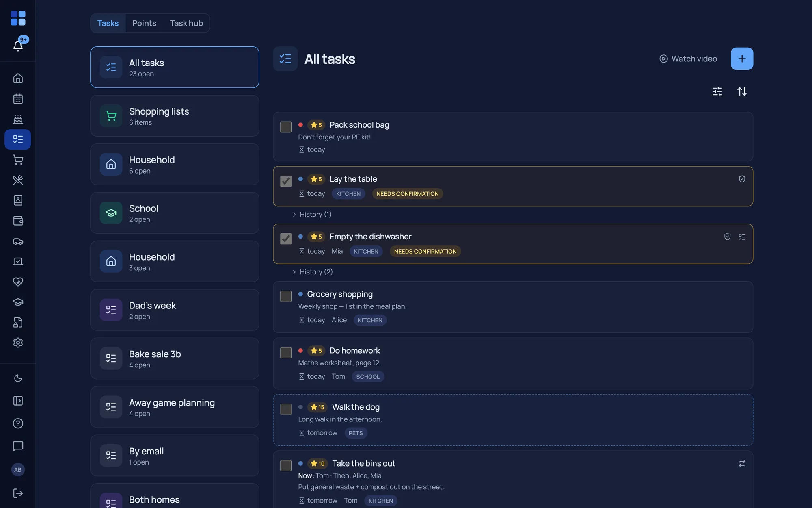Collapse the sidebar panel icon
812x508 pixels.
[18, 401]
